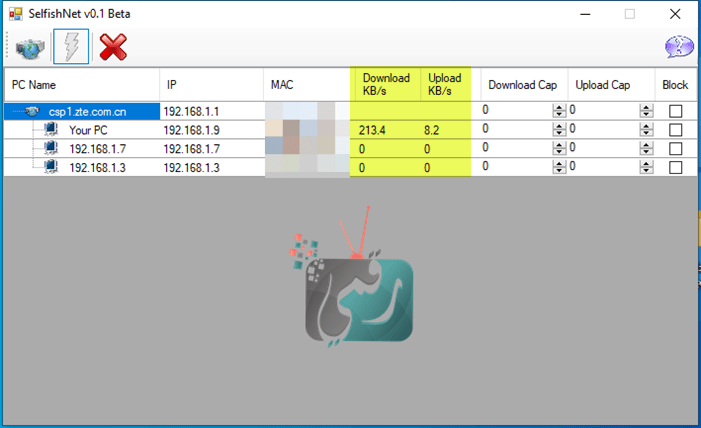Adjust Upload Cap spinner for Your PC
Viewport: 701px width, 428px height.
coord(646,129)
